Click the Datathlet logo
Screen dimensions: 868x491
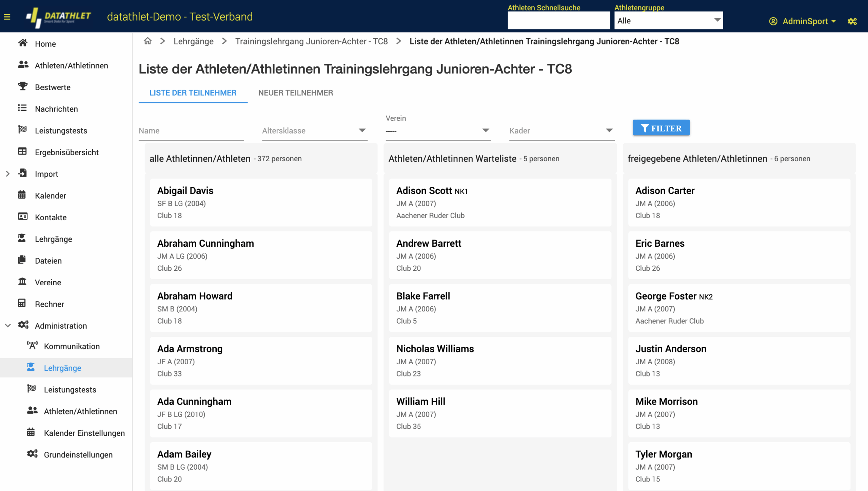click(58, 17)
